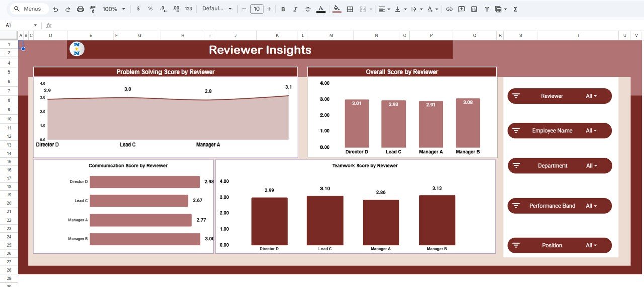Expand the Department filter All dropdown
The height and width of the screenshot is (287, 644).
tap(591, 166)
